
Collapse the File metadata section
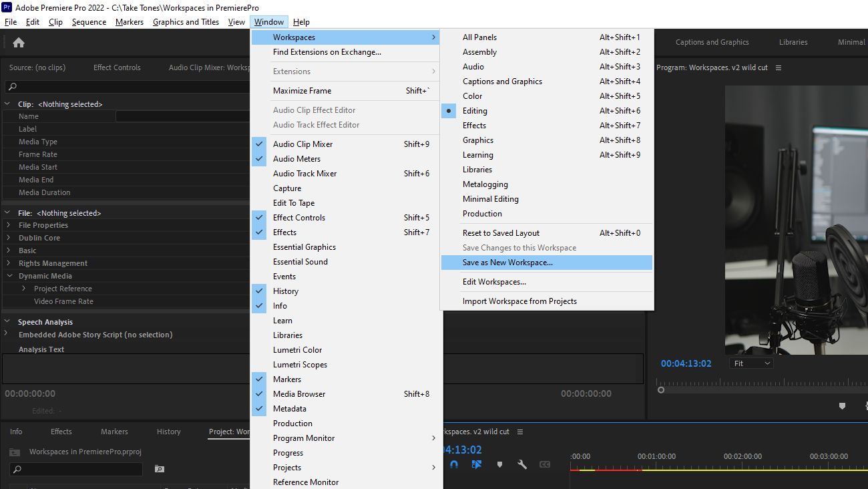[7, 213]
